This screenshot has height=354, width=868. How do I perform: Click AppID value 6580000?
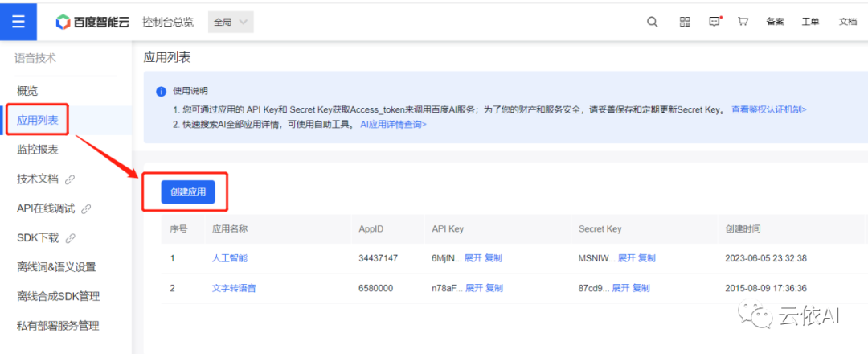click(376, 288)
